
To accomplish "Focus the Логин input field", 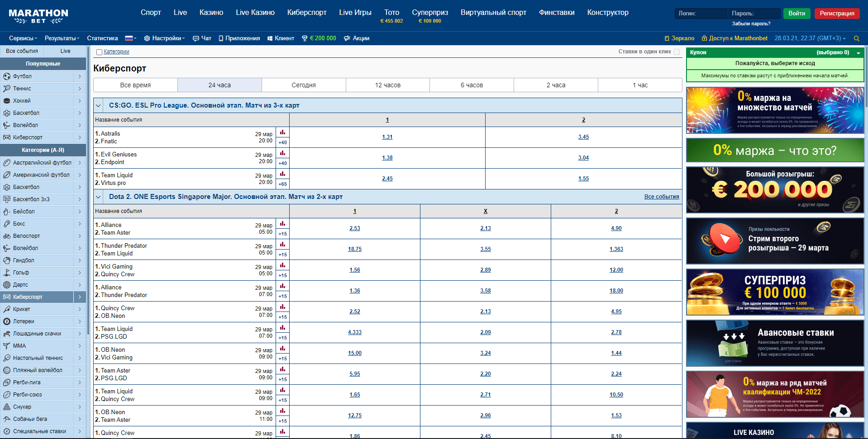I will 701,14.
